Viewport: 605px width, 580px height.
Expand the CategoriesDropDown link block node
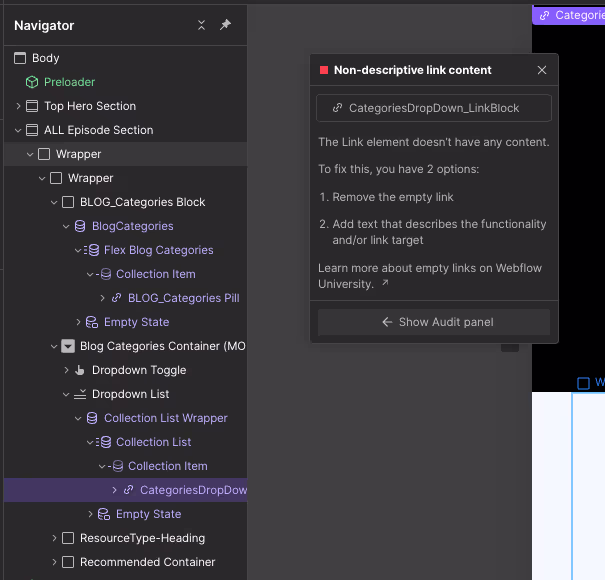[x=114, y=490]
